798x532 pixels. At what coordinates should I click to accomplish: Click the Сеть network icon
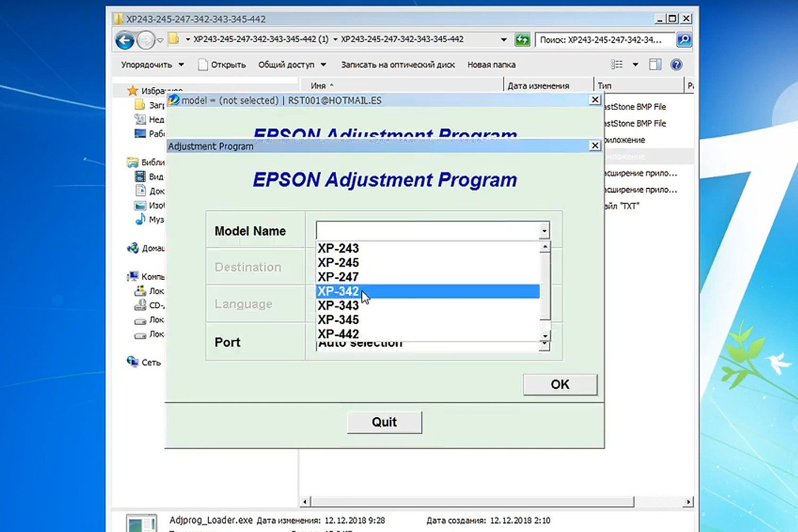click(132, 362)
